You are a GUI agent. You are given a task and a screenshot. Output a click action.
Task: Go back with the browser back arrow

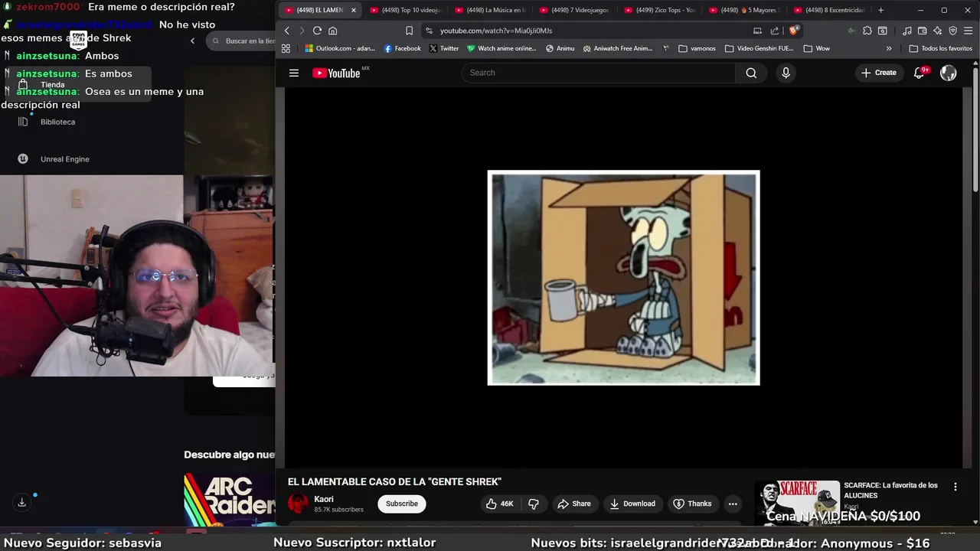click(x=287, y=31)
